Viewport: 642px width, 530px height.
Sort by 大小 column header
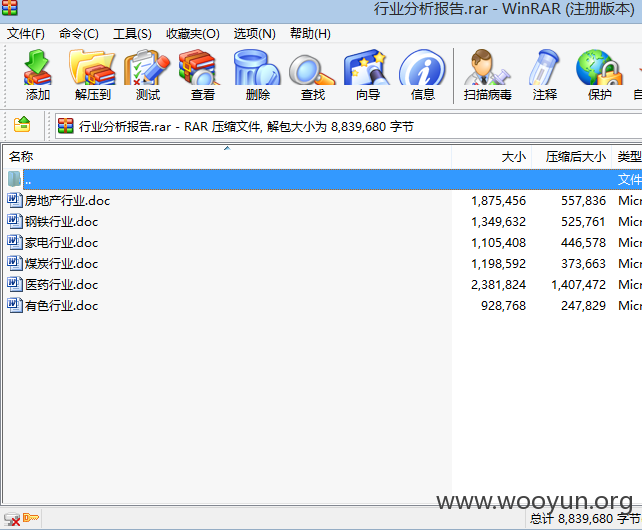pos(492,156)
